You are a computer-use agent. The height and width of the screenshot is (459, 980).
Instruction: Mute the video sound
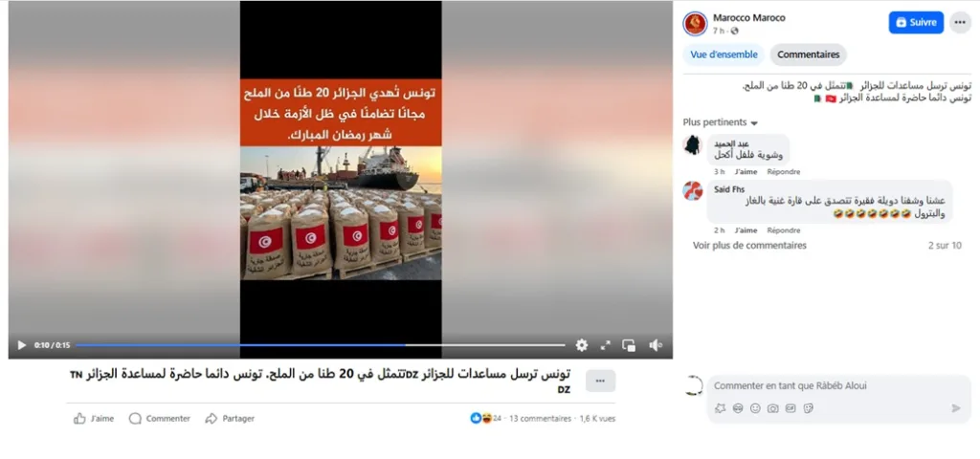[655, 345]
